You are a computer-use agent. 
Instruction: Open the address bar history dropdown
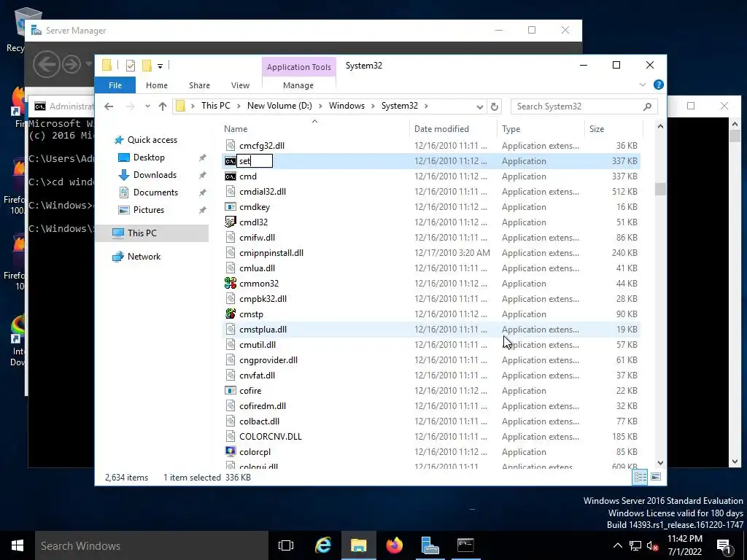coord(480,106)
